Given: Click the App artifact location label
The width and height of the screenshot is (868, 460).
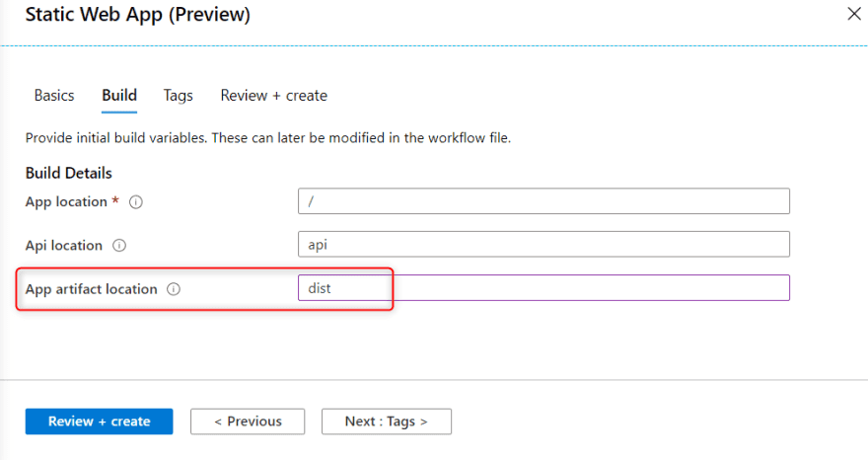Looking at the screenshot, I should tap(91, 289).
